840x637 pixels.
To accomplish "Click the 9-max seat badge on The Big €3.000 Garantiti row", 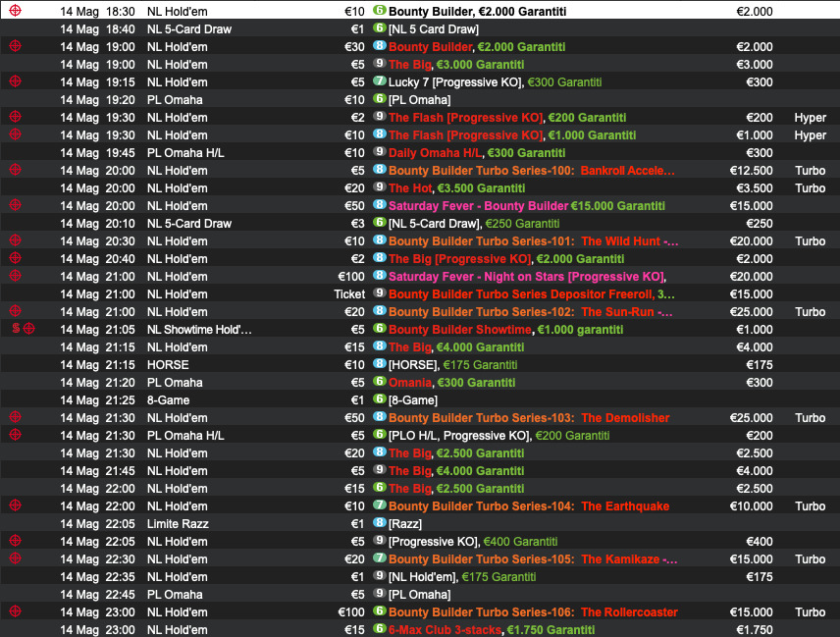I will click(380, 63).
